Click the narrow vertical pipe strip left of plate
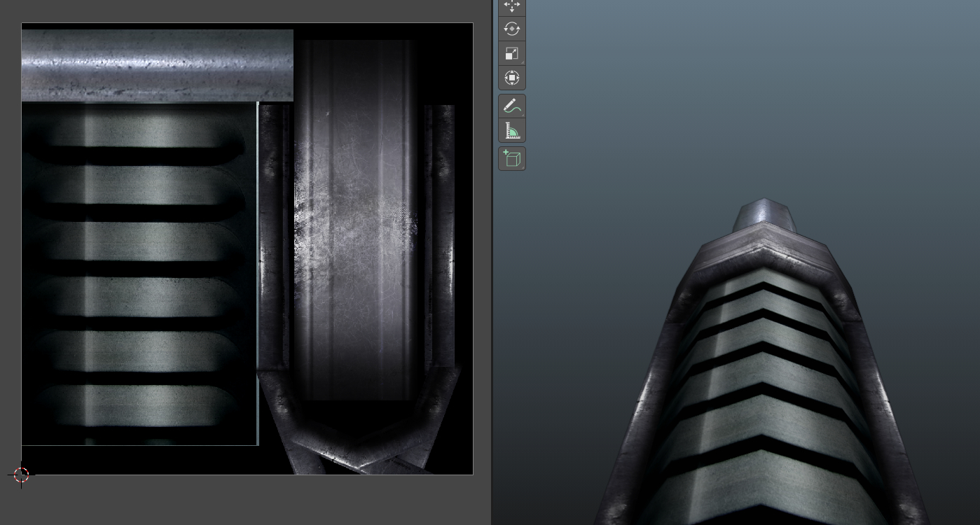 pos(275,231)
